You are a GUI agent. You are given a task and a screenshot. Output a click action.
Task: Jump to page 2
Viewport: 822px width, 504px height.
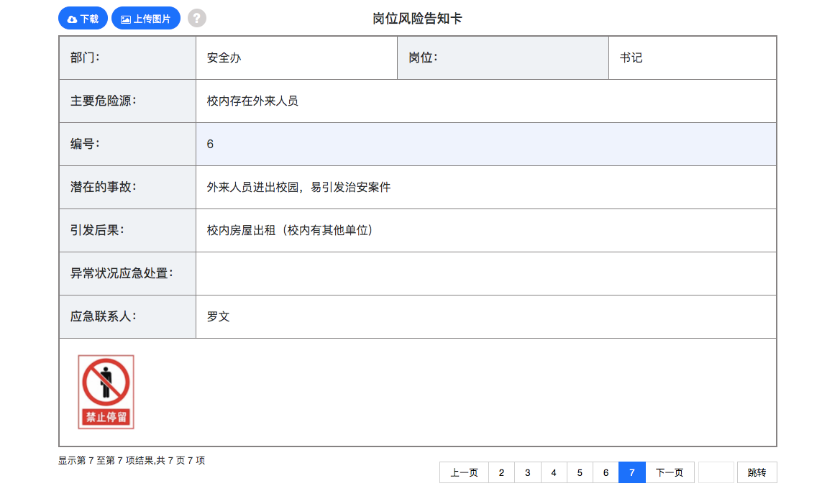point(501,472)
